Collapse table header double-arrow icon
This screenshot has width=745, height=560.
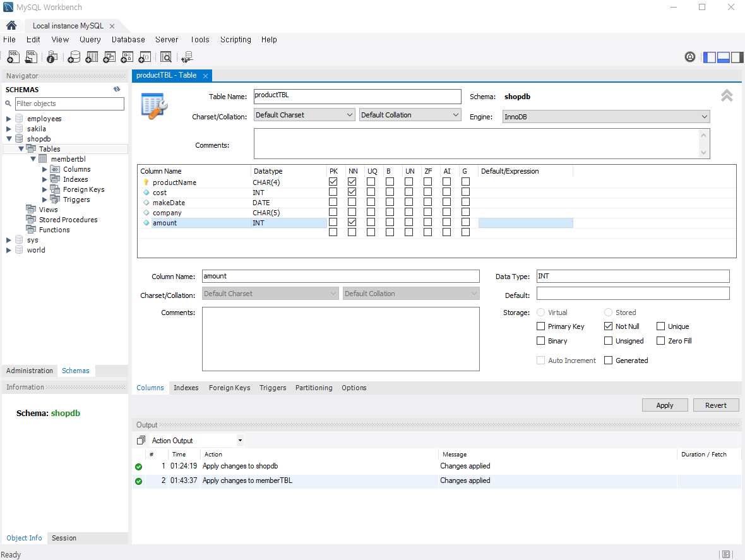pyautogui.click(x=727, y=95)
